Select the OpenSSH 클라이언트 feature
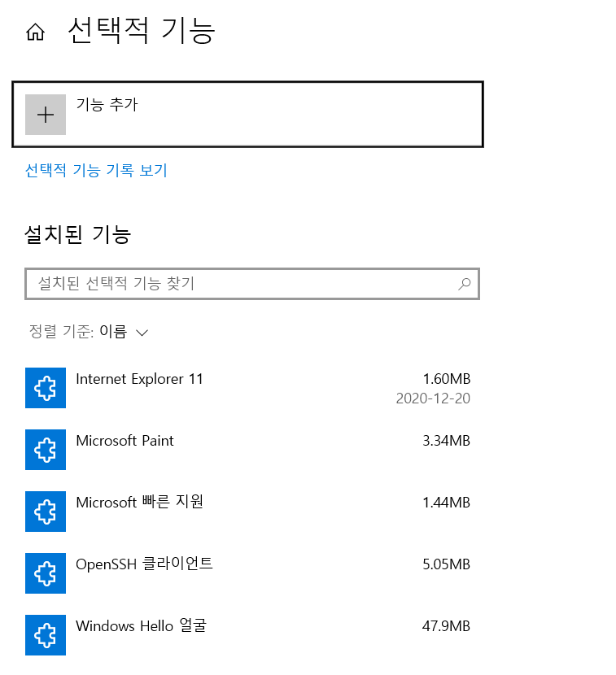 coord(247,573)
